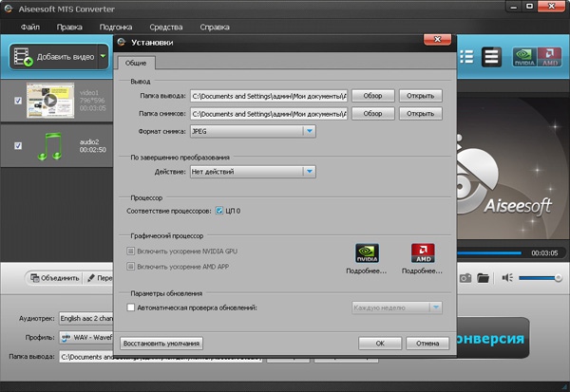Click the Отмена button
The width and height of the screenshot is (570, 392).
click(427, 344)
